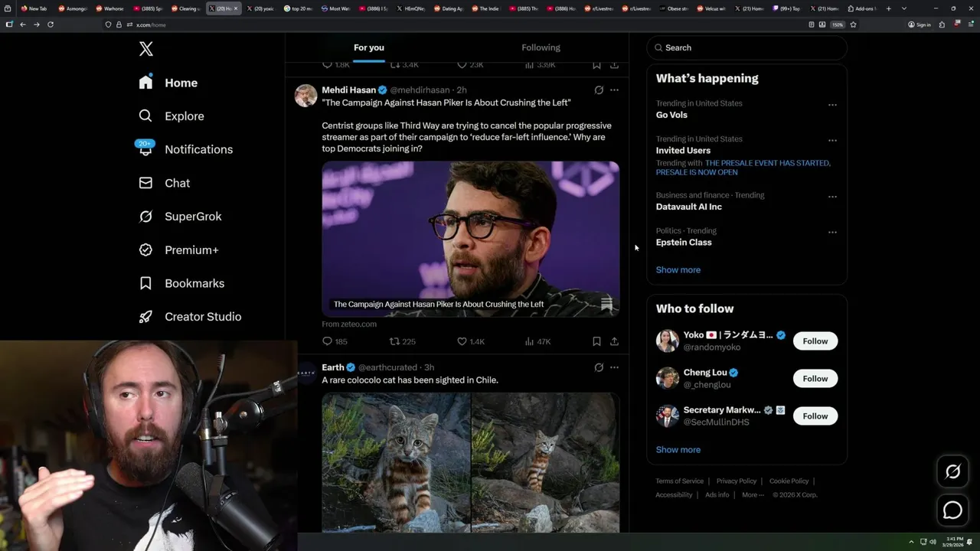Image resolution: width=980 pixels, height=551 pixels.
Task: Repost the top post with 3.4K reposts
Action: (x=404, y=65)
